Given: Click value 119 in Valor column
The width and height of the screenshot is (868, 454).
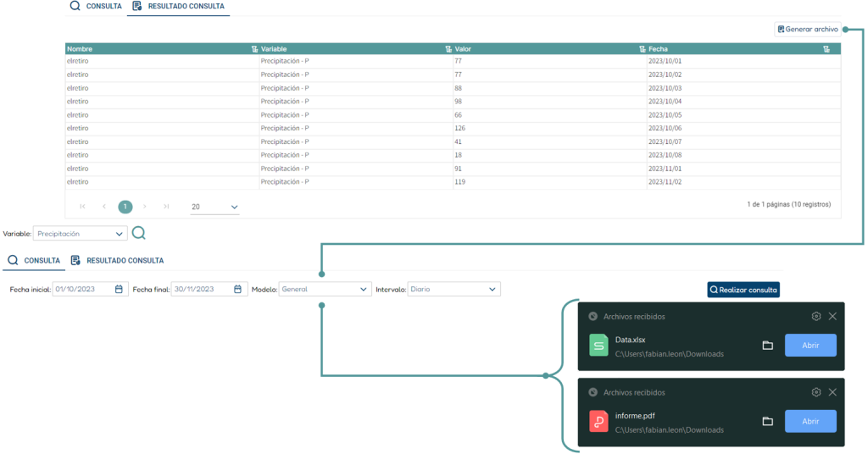Looking at the screenshot, I should [460, 182].
